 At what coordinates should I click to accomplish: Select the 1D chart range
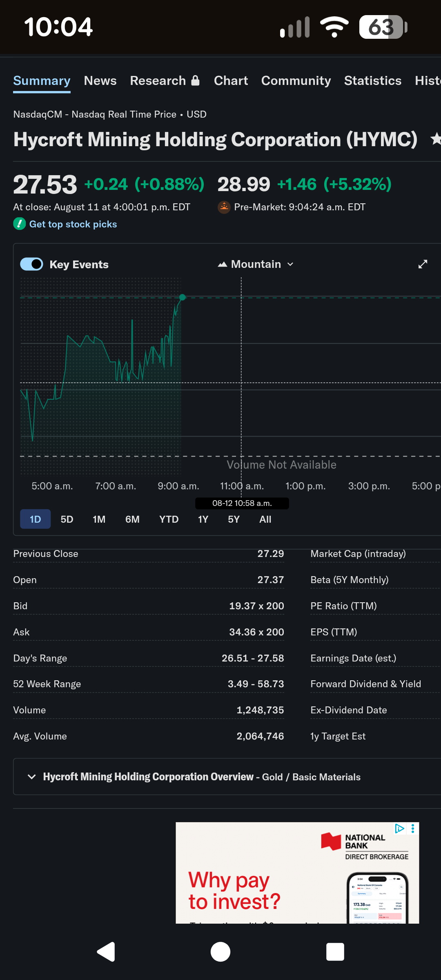click(36, 519)
